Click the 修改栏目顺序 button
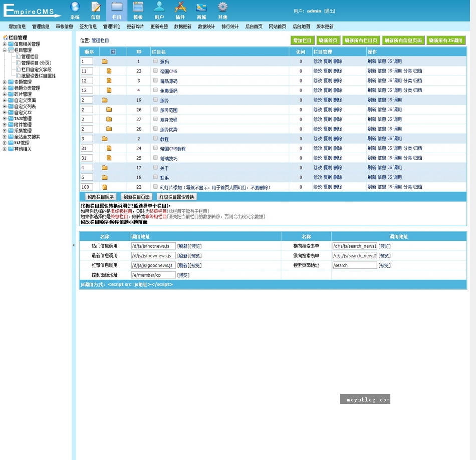The width and height of the screenshot is (476, 460). pyautogui.click(x=101, y=197)
